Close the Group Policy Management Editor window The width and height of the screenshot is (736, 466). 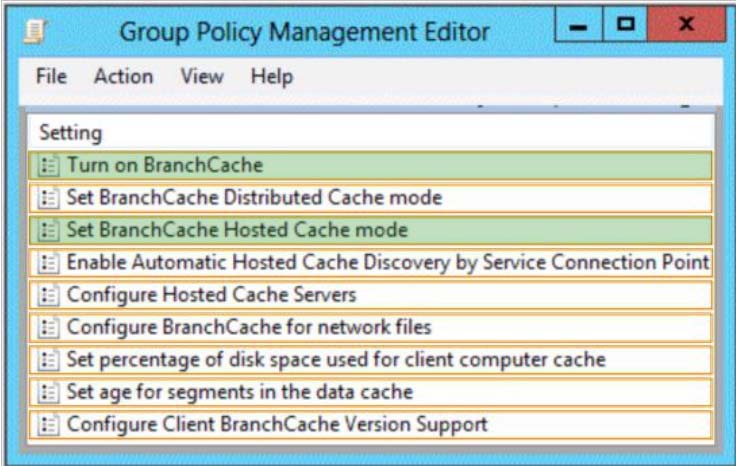point(686,24)
